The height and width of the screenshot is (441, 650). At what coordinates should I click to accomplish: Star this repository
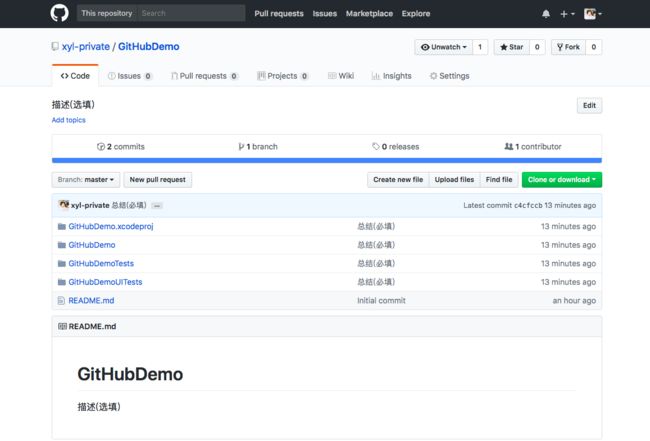(x=512, y=47)
